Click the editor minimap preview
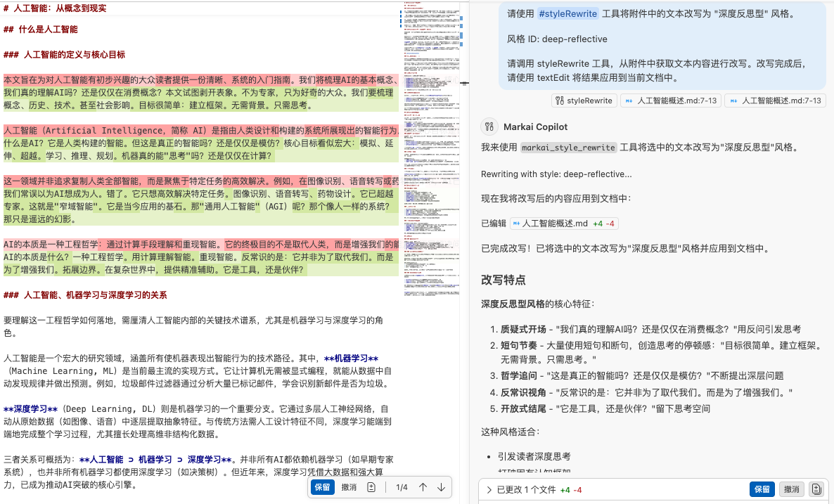 (x=432, y=149)
